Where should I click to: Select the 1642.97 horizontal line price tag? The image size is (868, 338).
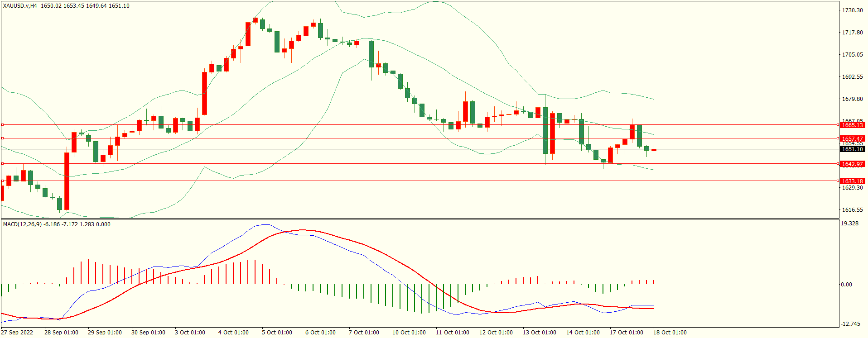[852, 164]
